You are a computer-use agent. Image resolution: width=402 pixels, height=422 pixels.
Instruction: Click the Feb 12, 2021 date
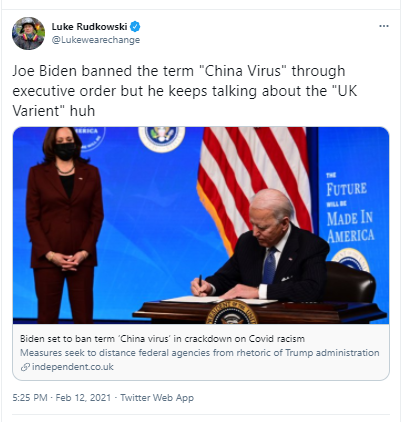pyautogui.click(x=83, y=398)
